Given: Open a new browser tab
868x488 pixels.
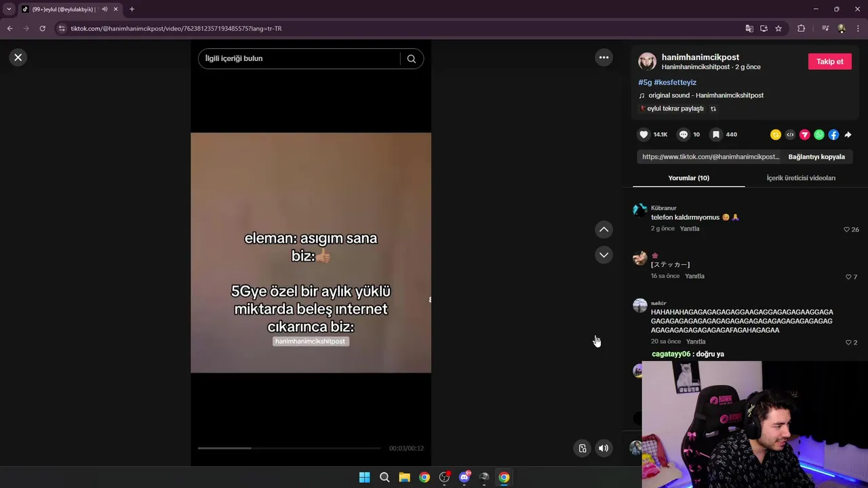Looking at the screenshot, I should pos(132,9).
